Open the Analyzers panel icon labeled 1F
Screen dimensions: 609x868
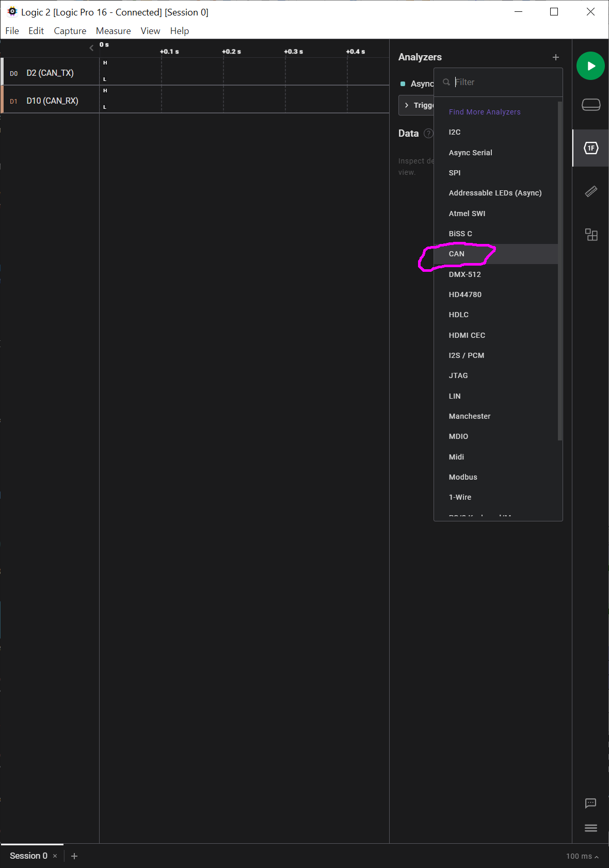pos(591,148)
